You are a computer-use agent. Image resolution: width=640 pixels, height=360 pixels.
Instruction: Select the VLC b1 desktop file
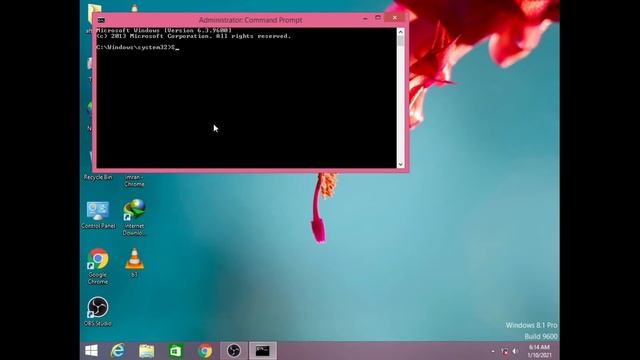point(134,263)
